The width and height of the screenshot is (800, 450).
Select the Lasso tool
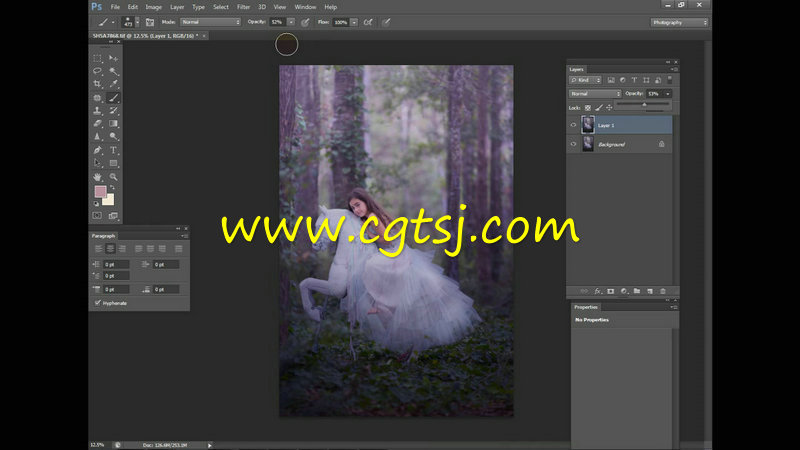(97, 71)
